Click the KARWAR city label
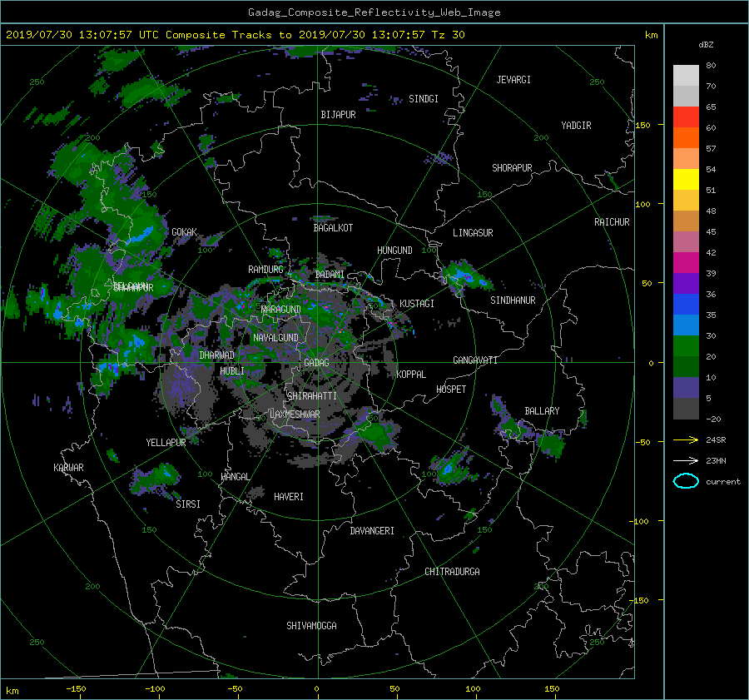 [68, 468]
